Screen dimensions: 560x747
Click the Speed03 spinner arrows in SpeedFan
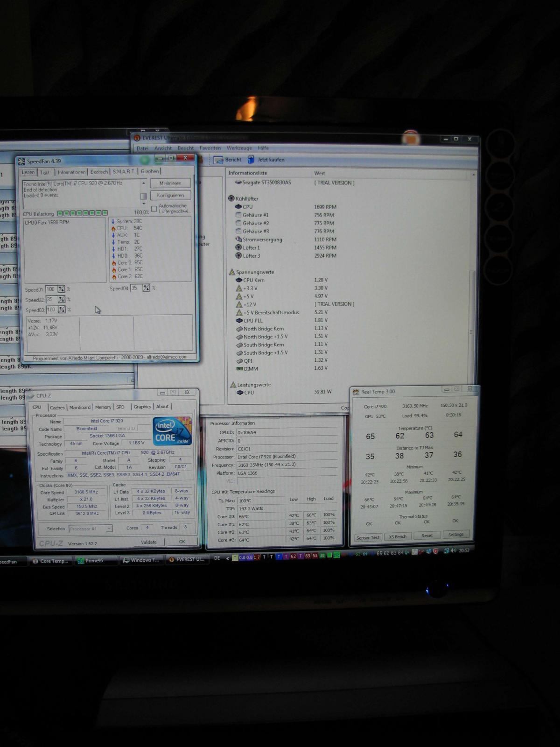(62, 310)
